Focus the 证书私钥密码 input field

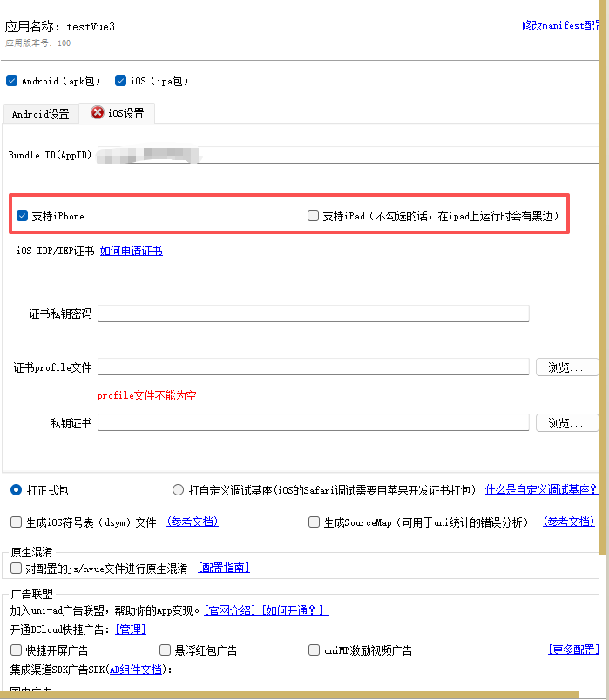tap(313, 313)
